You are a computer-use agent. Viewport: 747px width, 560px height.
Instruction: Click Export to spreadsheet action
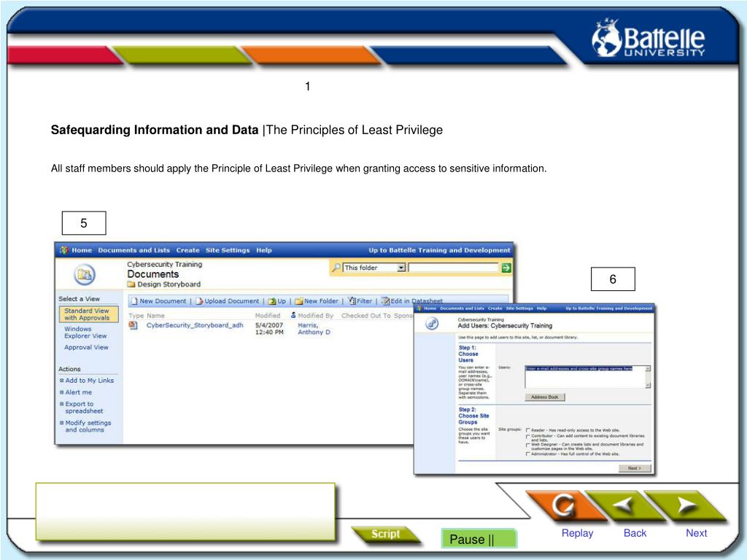[x=85, y=407]
